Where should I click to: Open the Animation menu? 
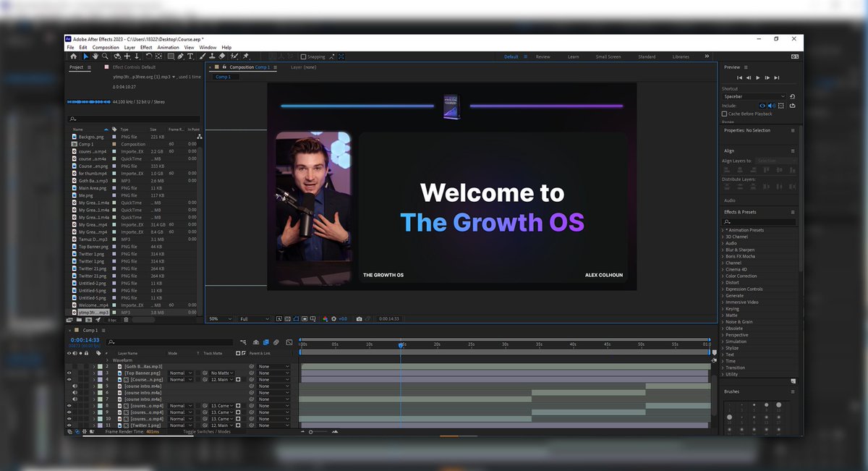point(169,47)
